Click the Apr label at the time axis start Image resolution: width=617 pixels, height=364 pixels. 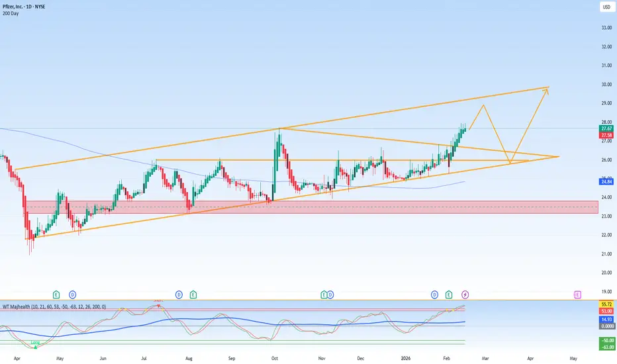(x=17, y=359)
